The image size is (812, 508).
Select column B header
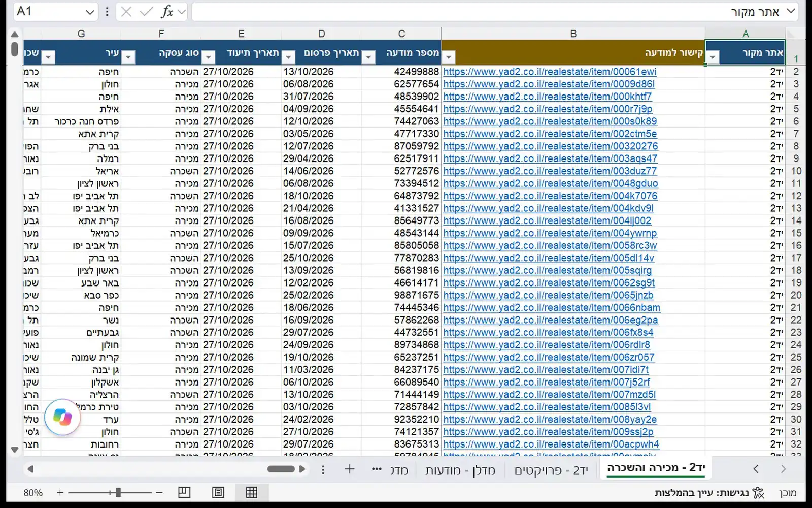tap(573, 34)
